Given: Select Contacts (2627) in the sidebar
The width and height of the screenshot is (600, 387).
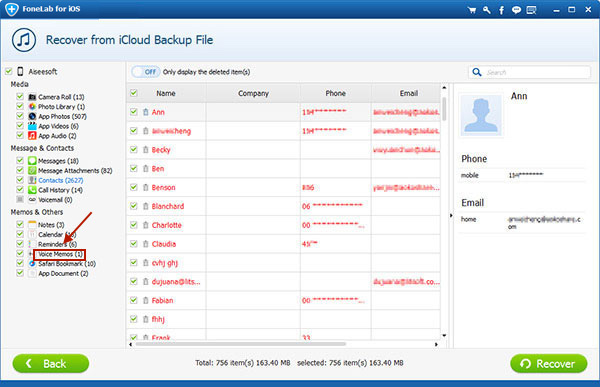Looking at the screenshot, I should tap(60, 180).
